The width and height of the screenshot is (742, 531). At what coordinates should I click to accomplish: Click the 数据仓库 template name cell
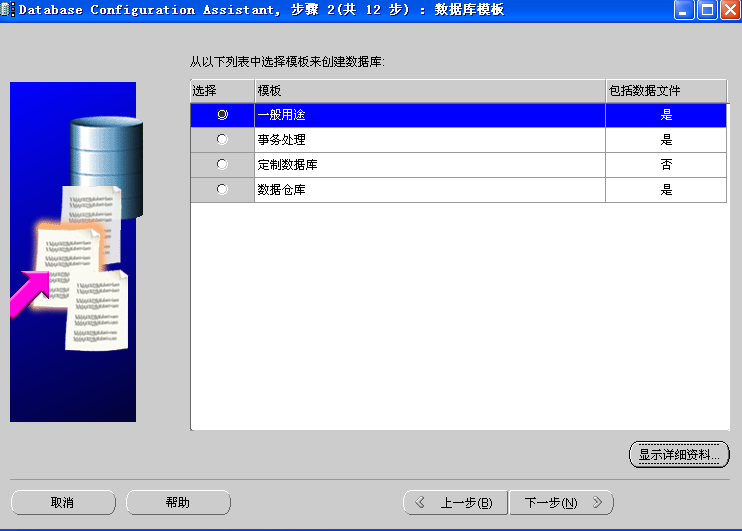[430, 190]
